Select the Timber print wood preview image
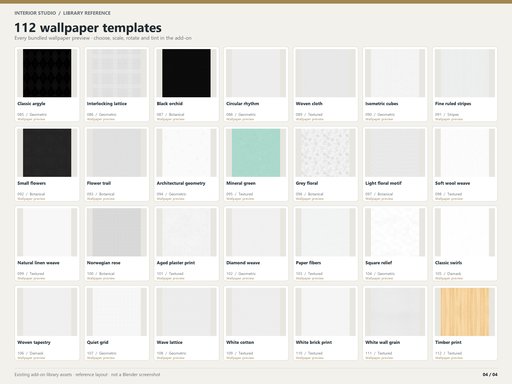 pos(465,312)
